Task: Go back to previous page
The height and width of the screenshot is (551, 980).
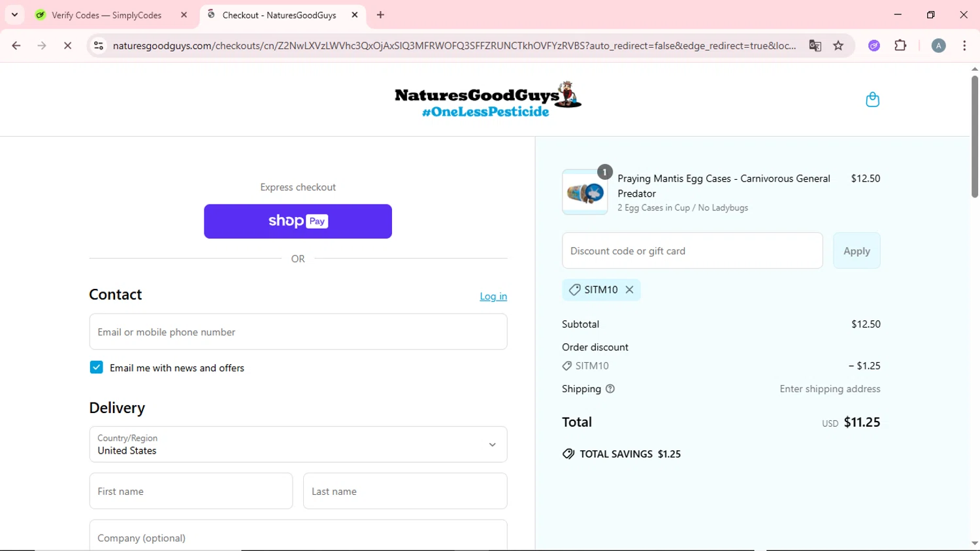Action: point(16,46)
